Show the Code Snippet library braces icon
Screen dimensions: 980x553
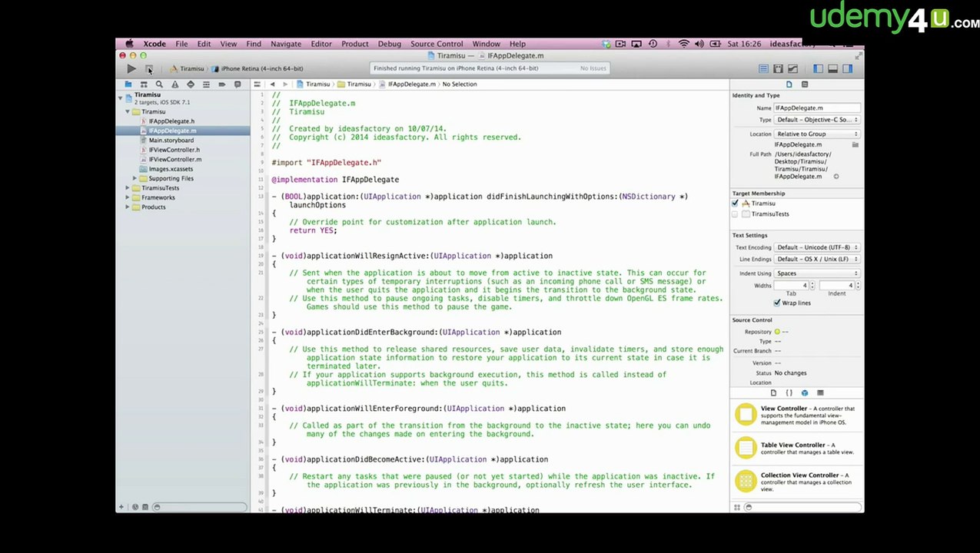point(789,393)
